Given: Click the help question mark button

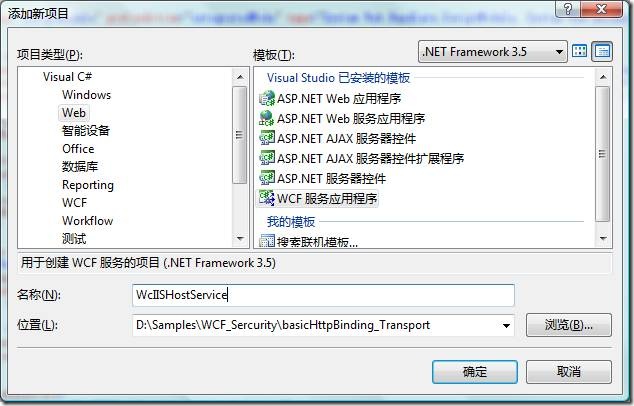Looking at the screenshot, I should tap(568, 9).
